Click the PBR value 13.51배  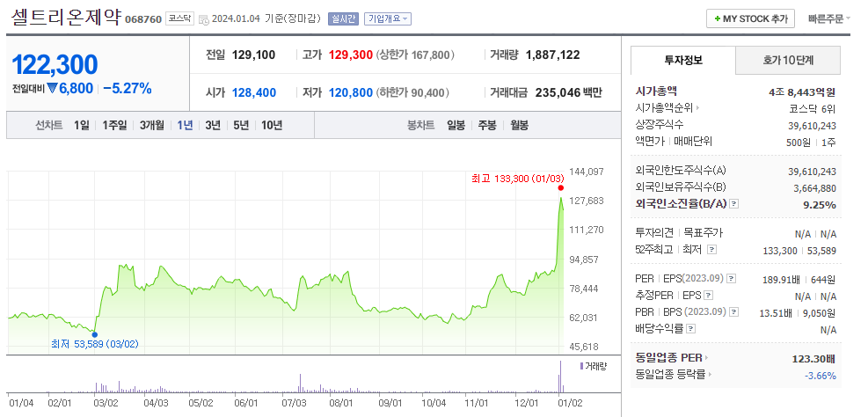click(x=777, y=313)
